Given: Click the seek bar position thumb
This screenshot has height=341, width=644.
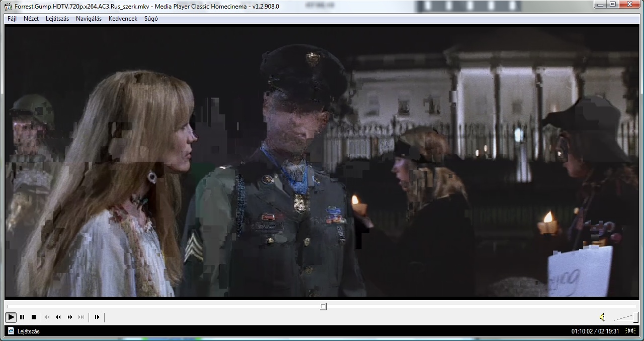Looking at the screenshot, I should [323, 306].
